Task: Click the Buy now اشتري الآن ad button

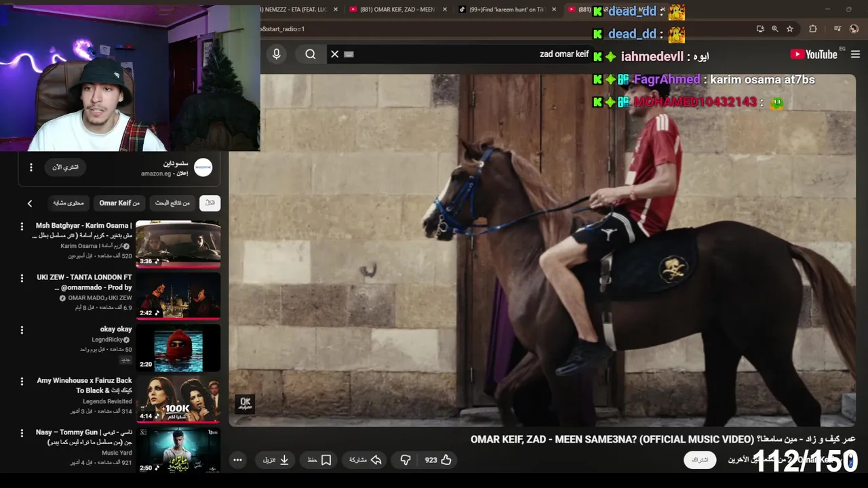Action: point(66,167)
